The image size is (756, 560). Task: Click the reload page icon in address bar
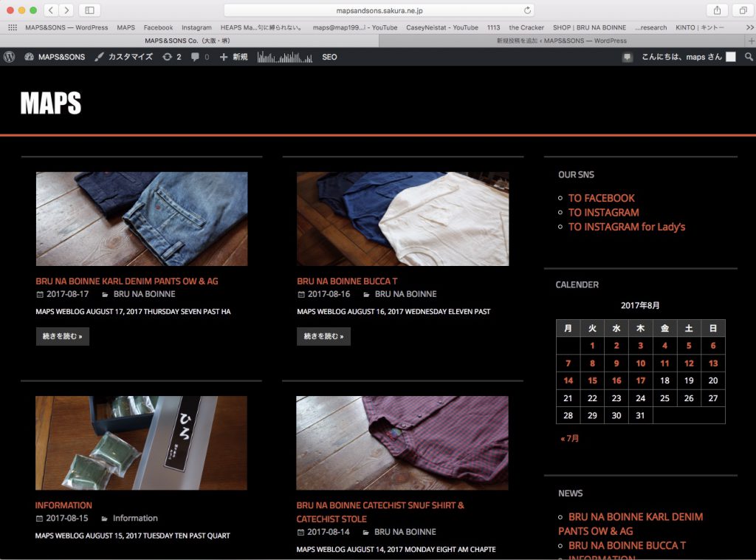click(x=527, y=10)
